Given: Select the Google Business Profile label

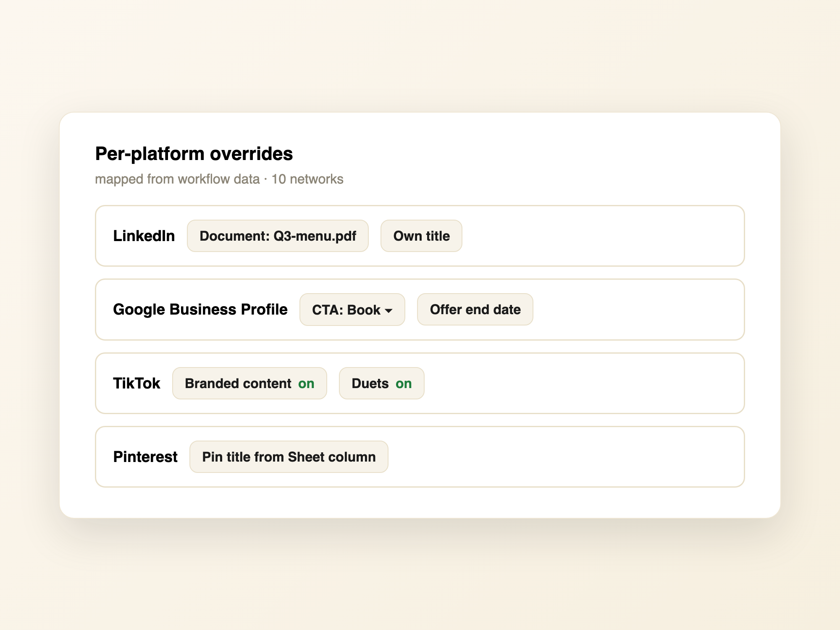Looking at the screenshot, I should coord(200,310).
